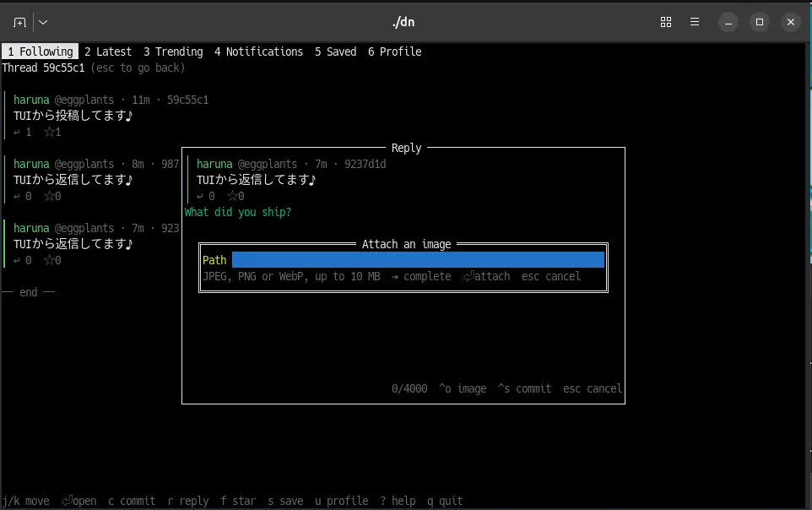This screenshot has height=510, width=812.
Task: Click 'Thread 59c55c1' header text
Action: (x=43, y=68)
